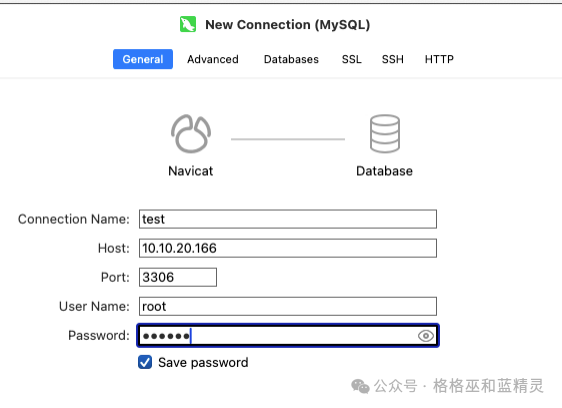Select the SSL tab
The image size is (562, 408).
pos(352,59)
